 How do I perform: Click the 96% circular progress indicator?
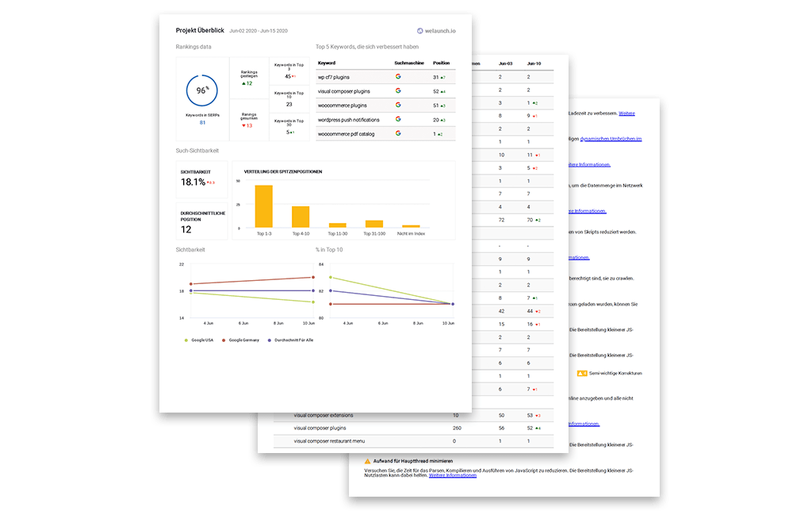point(201,90)
